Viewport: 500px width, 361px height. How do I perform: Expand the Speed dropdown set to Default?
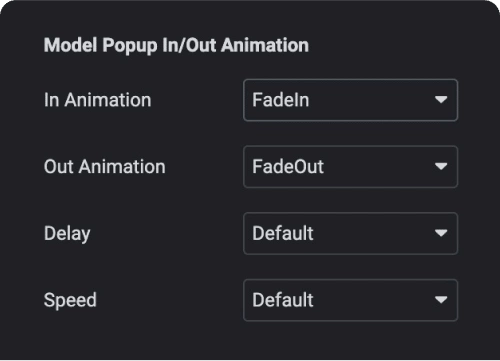351,300
